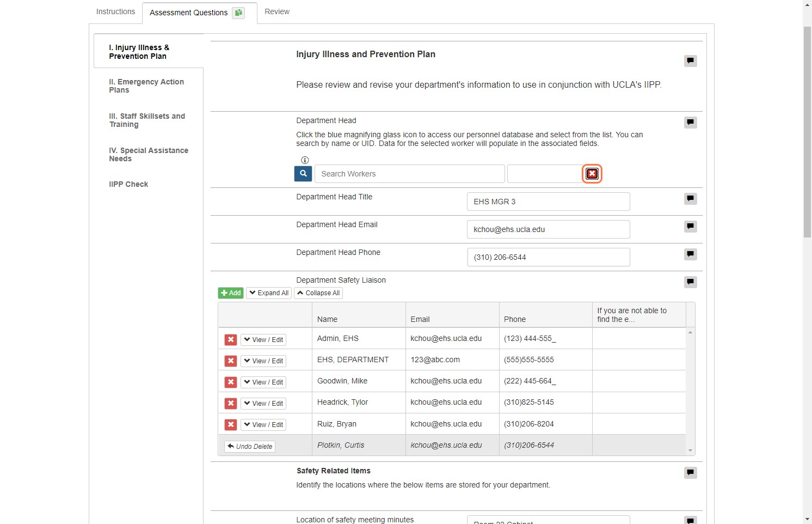Open comment bubble for Safety Related Items

[x=690, y=472]
